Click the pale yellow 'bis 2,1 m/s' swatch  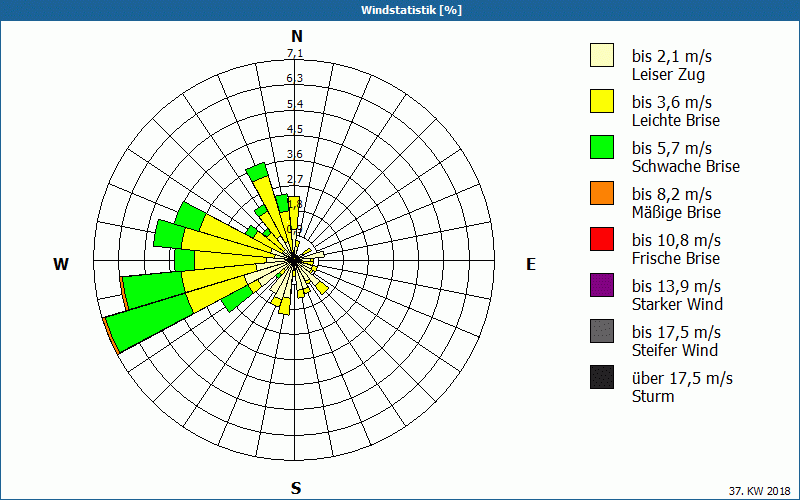[x=601, y=55]
